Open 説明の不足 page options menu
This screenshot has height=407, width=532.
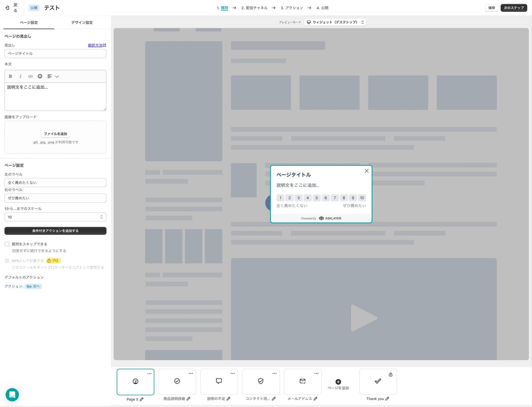pyautogui.click(x=233, y=373)
